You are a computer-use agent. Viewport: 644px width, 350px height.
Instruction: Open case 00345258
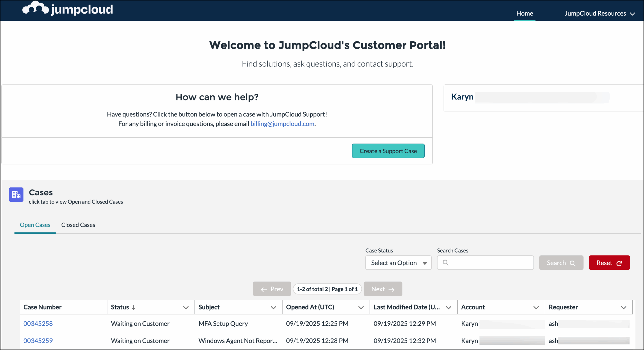pyautogui.click(x=38, y=323)
